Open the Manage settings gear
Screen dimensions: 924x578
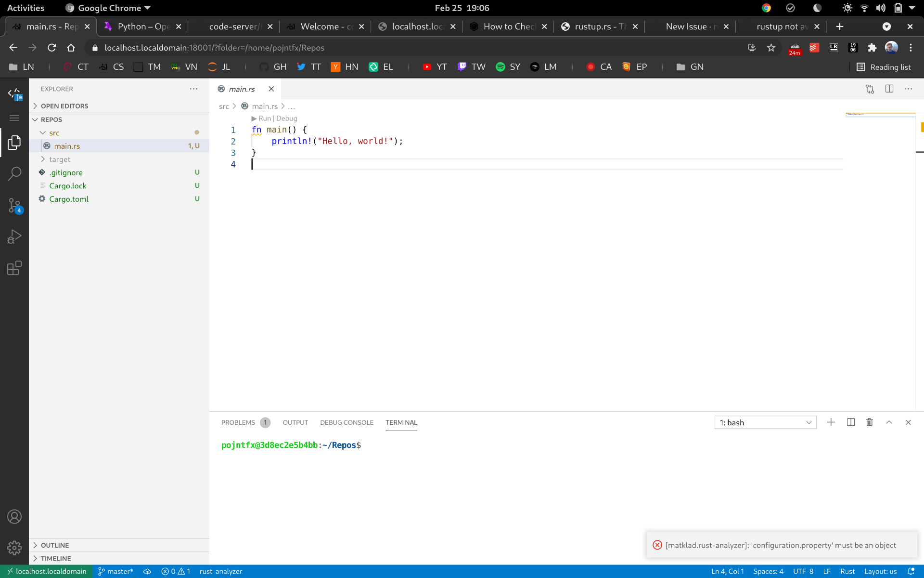pos(14,548)
